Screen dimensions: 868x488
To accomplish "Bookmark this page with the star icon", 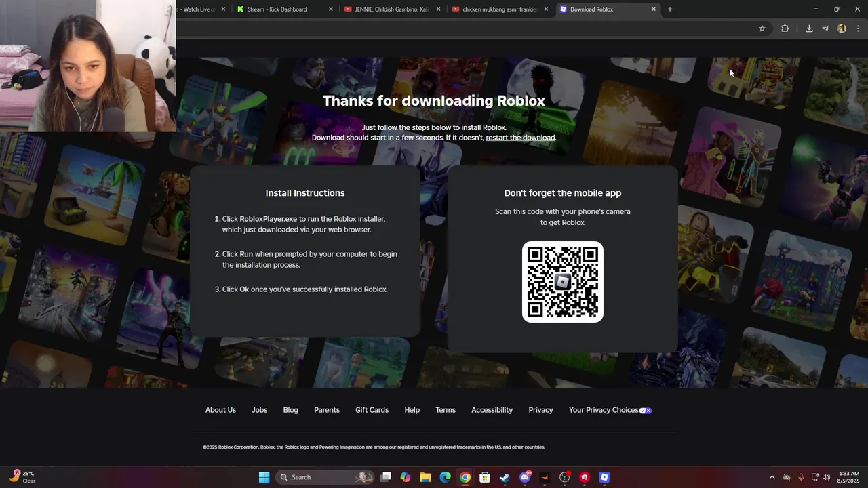I will pyautogui.click(x=762, y=28).
